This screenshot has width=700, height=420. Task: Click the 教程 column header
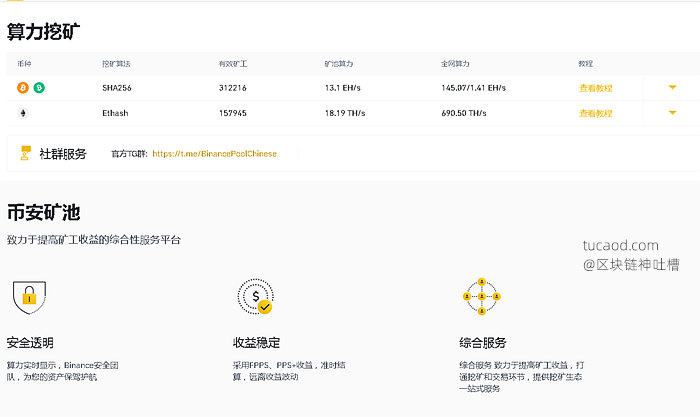pyautogui.click(x=586, y=64)
